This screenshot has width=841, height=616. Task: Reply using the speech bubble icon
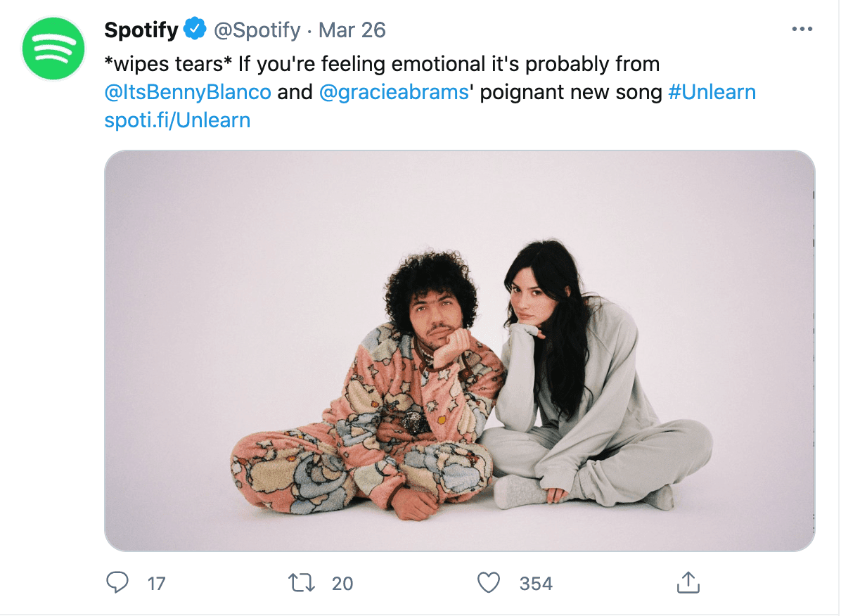[x=117, y=582]
